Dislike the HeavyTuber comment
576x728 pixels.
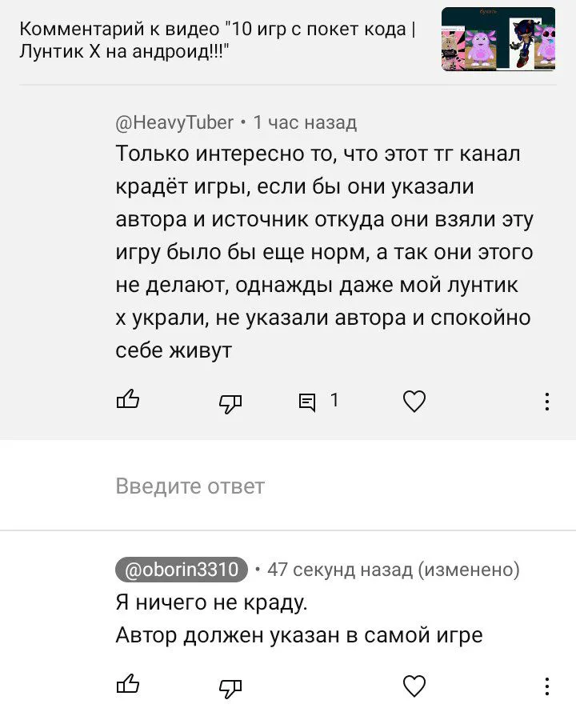click(x=230, y=402)
